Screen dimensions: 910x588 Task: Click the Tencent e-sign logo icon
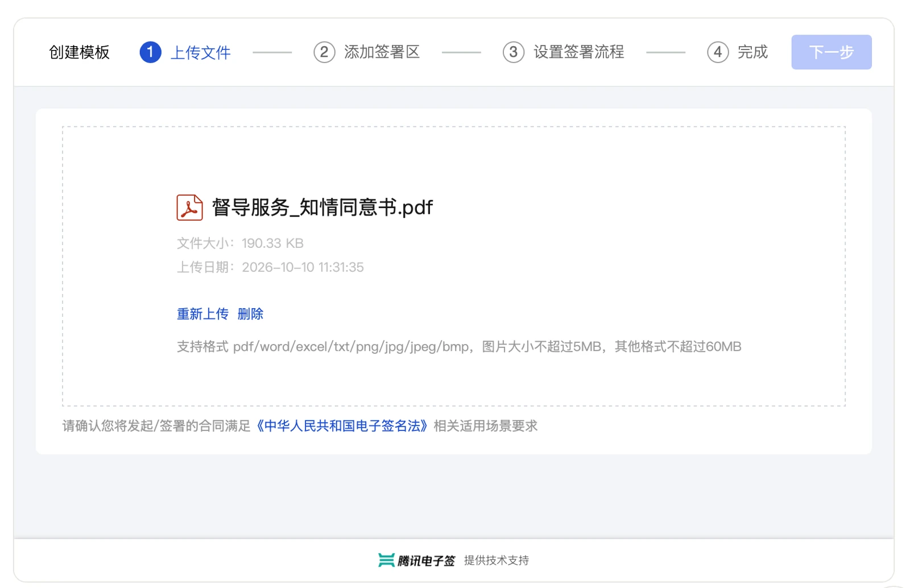(386, 560)
